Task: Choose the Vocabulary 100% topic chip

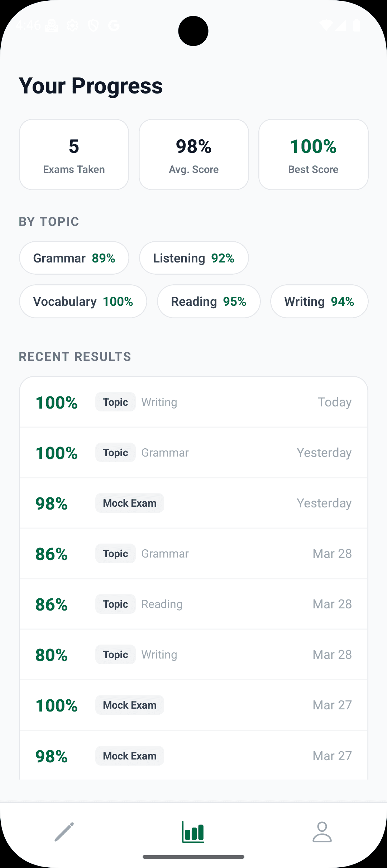Action: 83,302
